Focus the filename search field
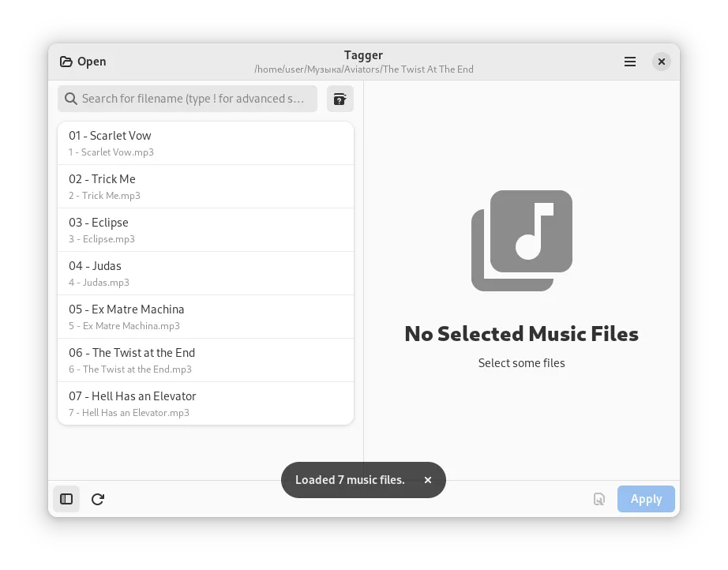The image size is (728, 570). pos(193,99)
